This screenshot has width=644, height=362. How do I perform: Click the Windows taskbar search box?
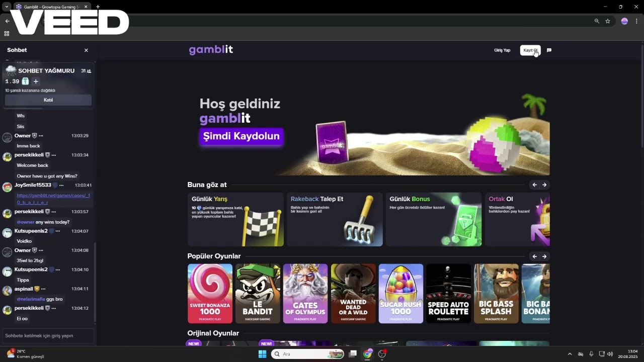307,354
